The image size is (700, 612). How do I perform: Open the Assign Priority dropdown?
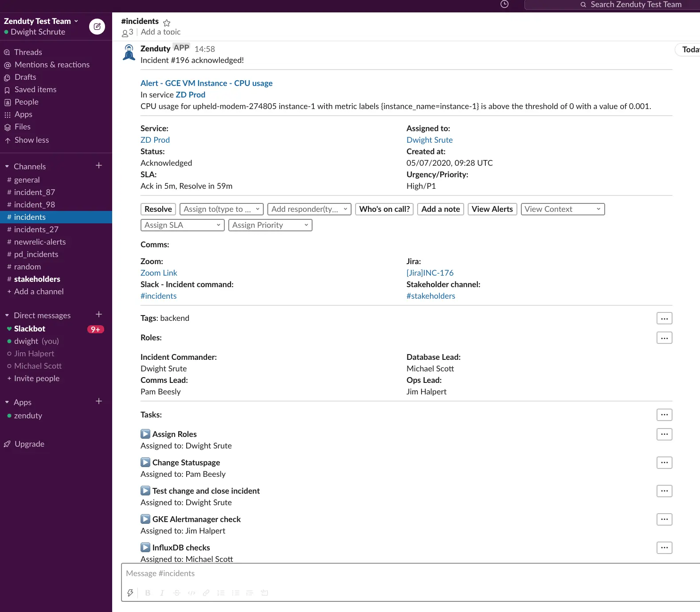270,225
